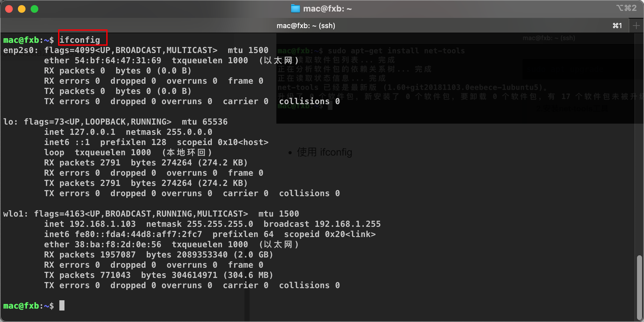Click the ⌥⌘2 shortcut indicator in title bar

(626, 8)
